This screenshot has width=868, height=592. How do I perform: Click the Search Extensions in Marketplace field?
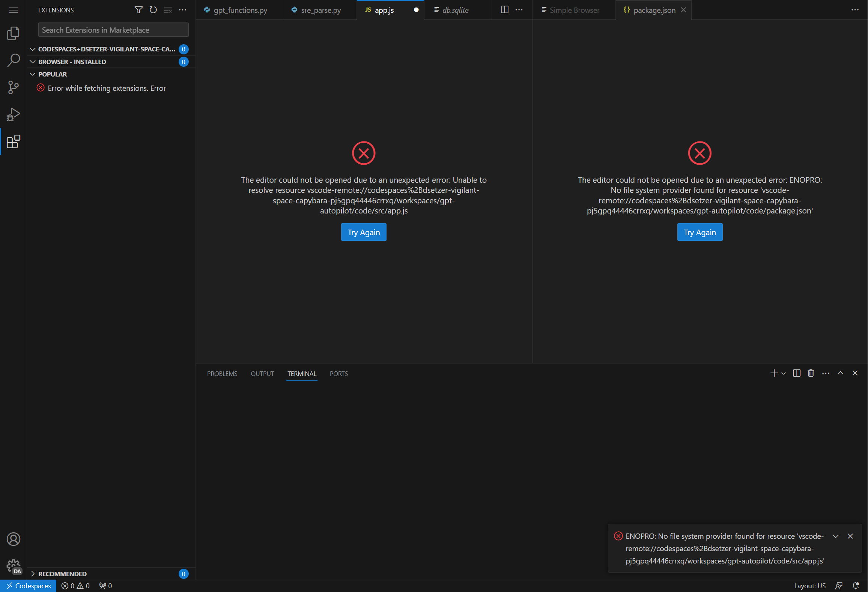[113, 30]
